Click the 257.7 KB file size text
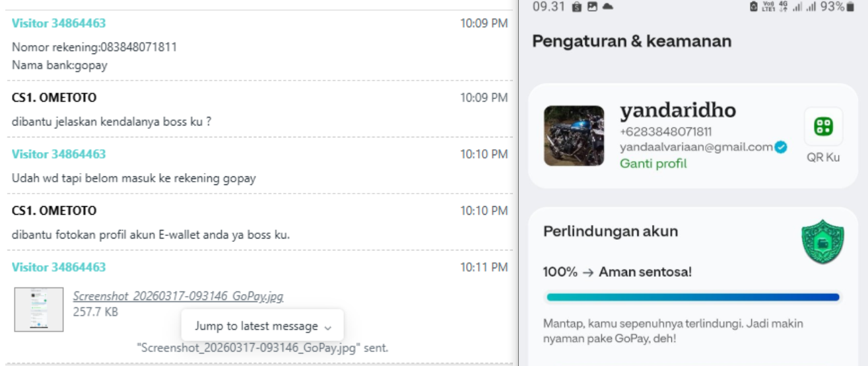The height and width of the screenshot is (366, 868). pos(95,312)
